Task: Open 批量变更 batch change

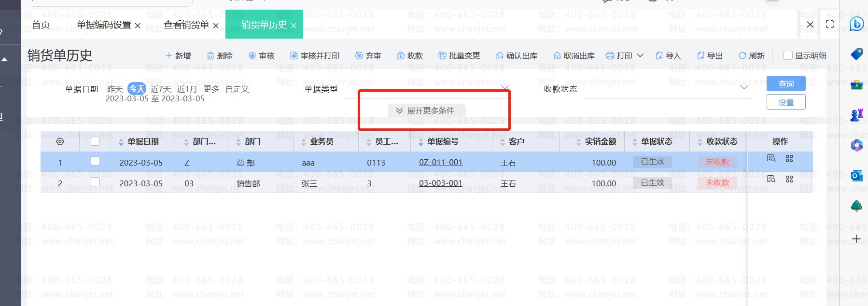Action: [459, 56]
